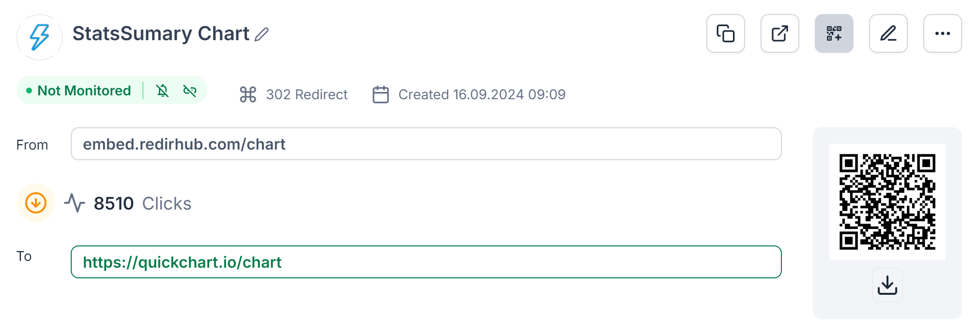Viewport: 980px width, 334px height.
Task: Toggle the muted notifications bell
Action: (163, 91)
